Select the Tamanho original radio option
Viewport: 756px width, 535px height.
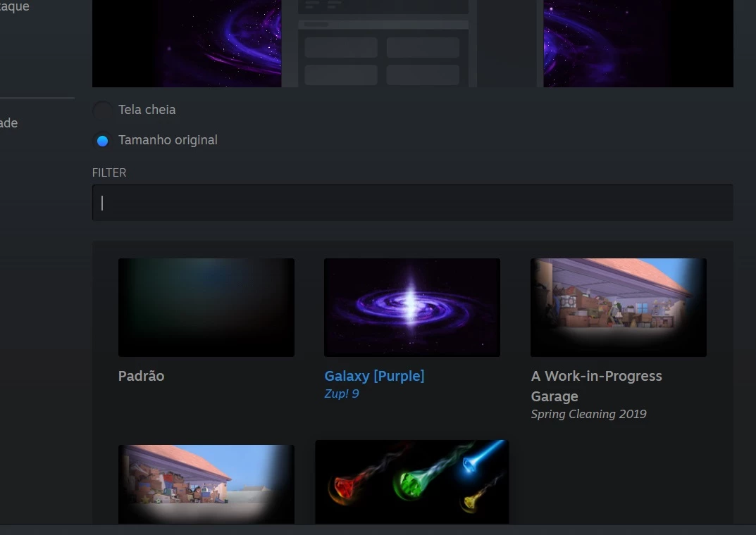[x=102, y=141]
